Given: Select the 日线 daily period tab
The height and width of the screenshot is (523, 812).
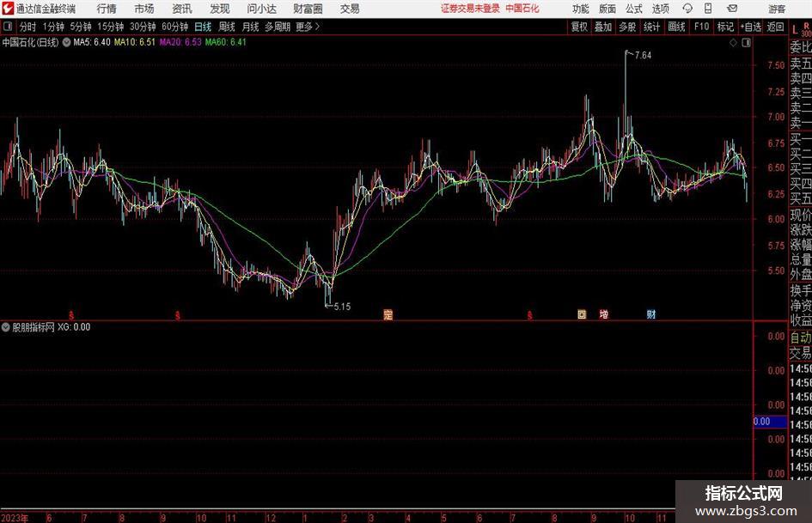Looking at the screenshot, I should tap(203, 27).
